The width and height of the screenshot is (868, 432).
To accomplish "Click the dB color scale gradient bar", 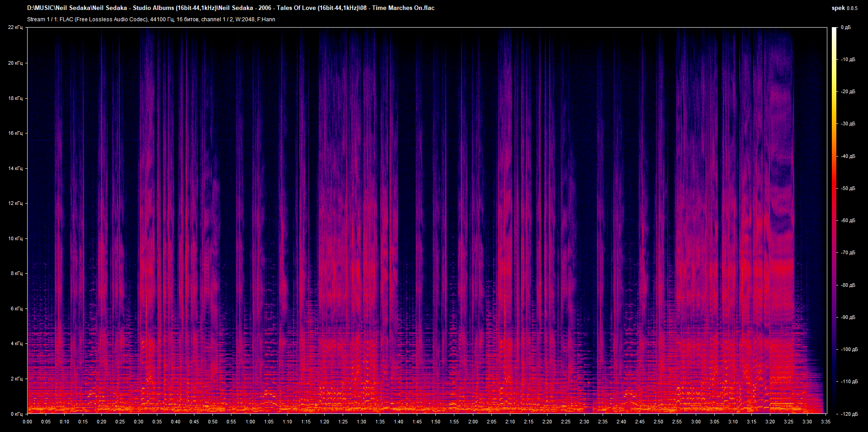I will coord(834,220).
